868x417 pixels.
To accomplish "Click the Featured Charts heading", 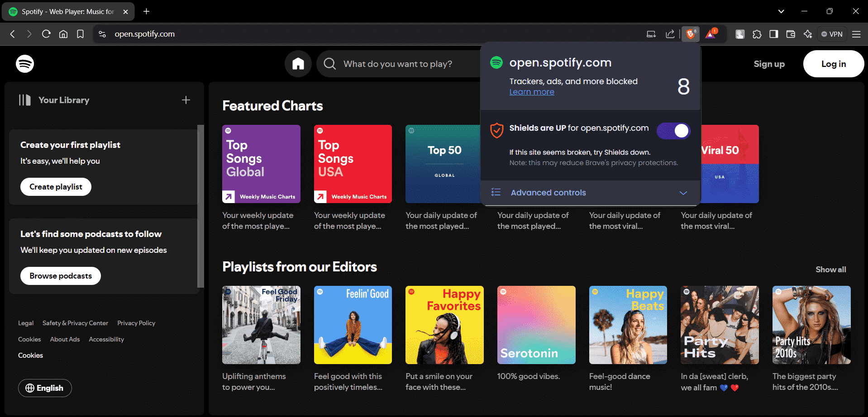I will tap(272, 106).
